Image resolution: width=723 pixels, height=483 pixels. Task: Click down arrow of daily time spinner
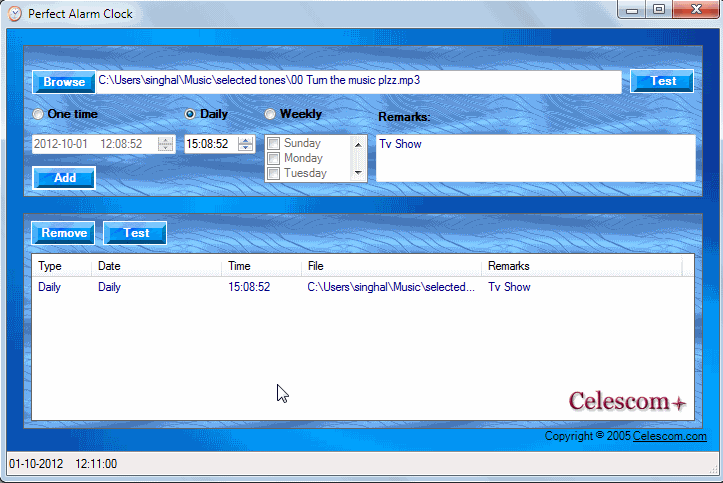point(246,147)
